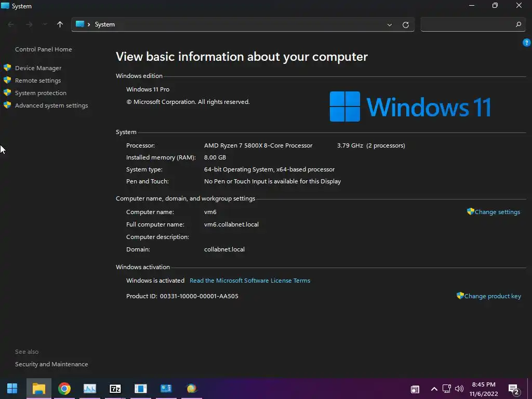Select the 8.00 GB RAM value
The image size is (532, 399).
tap(215, 157)
